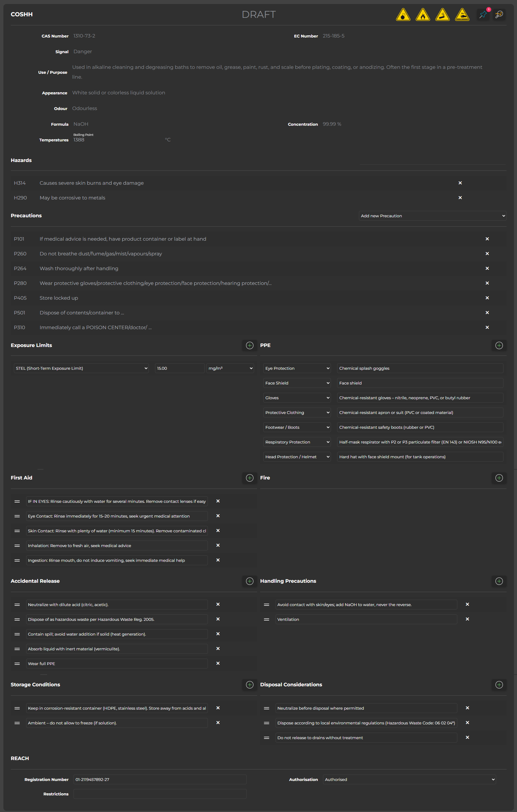This screenshot has height=812, width=517.
Task: Add a new First Aid entry
Action: [250, 478]
